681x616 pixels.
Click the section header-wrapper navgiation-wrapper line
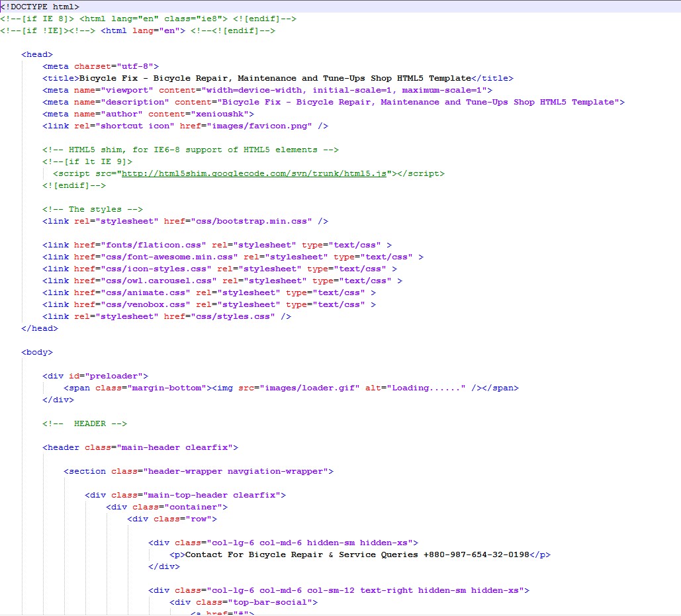coord(199,472)
